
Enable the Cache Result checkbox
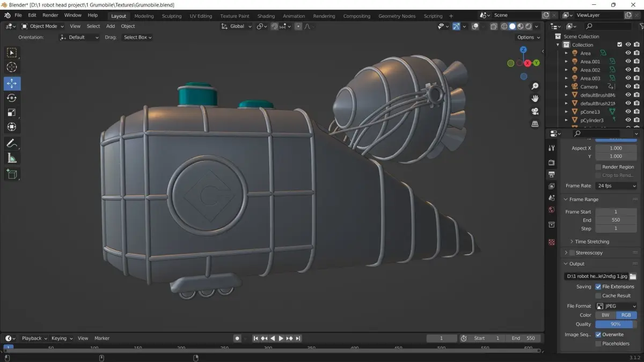click(598, 295)
